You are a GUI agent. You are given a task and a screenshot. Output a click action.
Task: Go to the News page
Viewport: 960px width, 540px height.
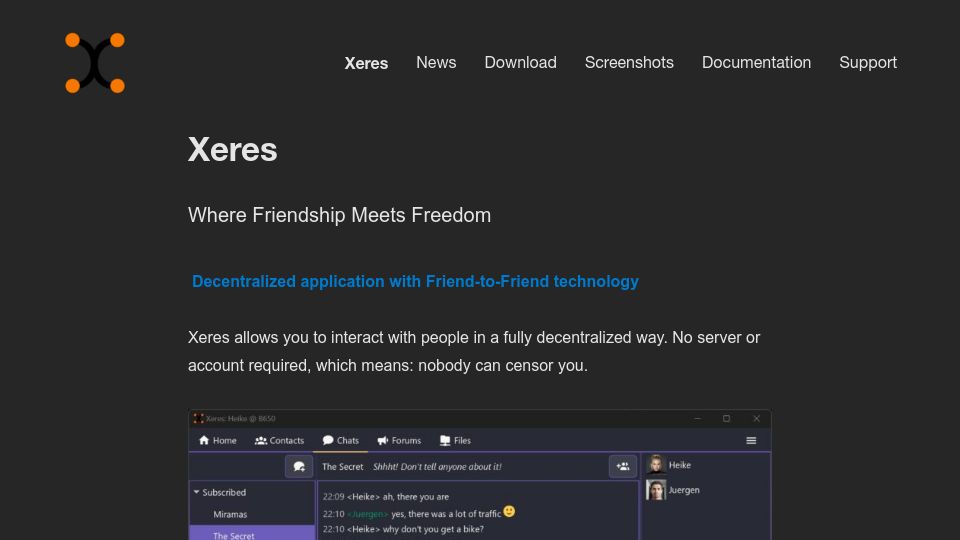pos(436,62)
